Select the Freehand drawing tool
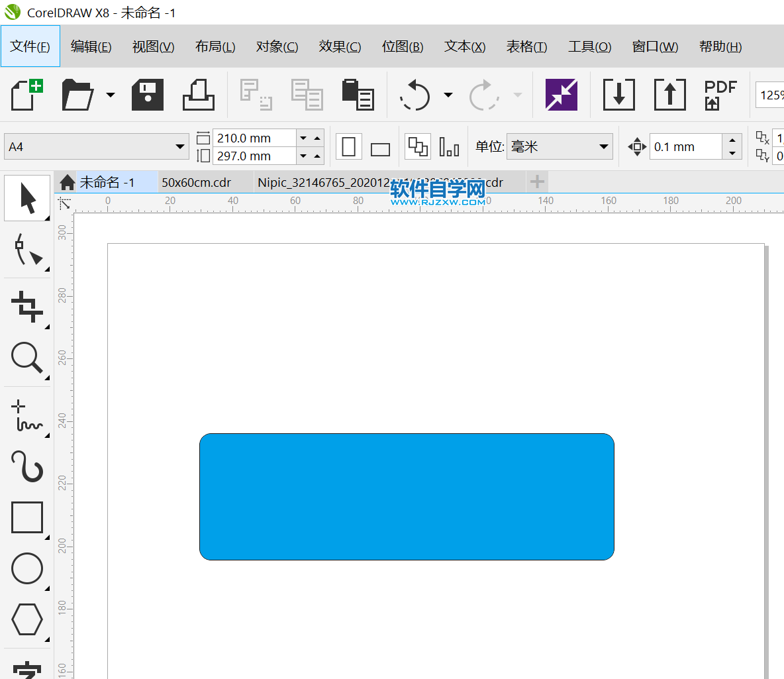This screenshot has height=679, width=784. [x=27, y=416]
